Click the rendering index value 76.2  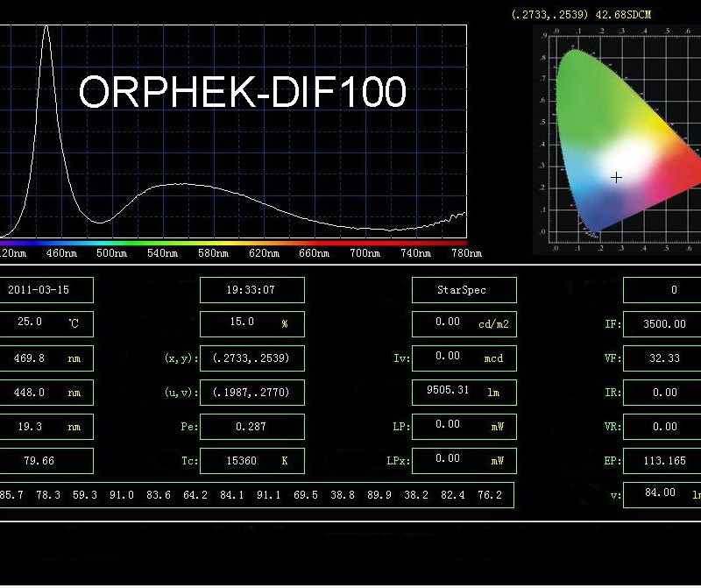click(490, 495)
